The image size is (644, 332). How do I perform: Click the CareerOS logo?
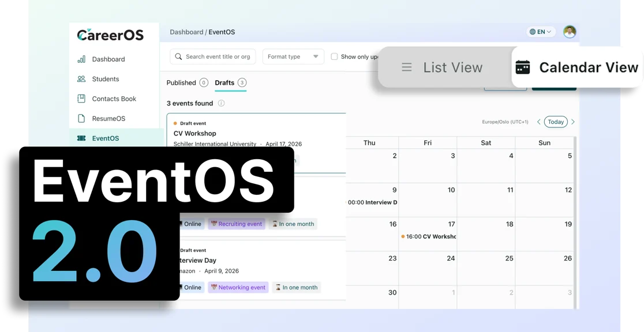(x=110, y=35)
